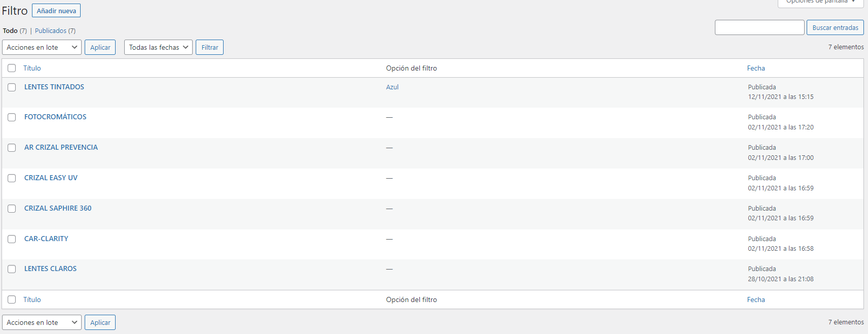
Task: Select the FOTOCROMÁTICOS row checkbox
Action: click(12, 117)
